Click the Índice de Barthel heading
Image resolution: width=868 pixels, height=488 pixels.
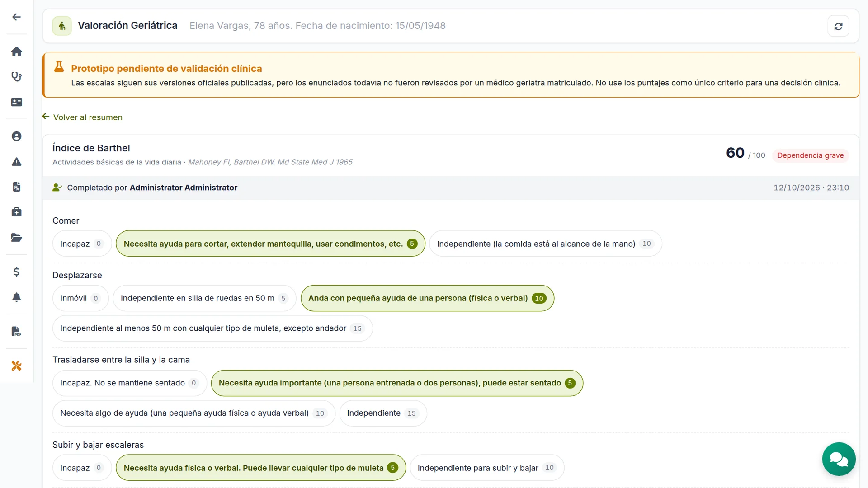91,148
